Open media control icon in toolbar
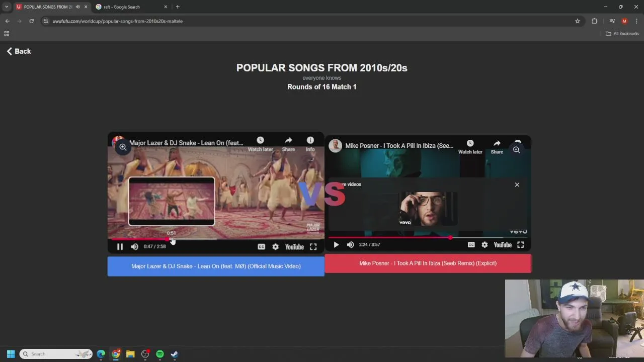The height and width of the screenshot is (362, 644). (612, 21)
